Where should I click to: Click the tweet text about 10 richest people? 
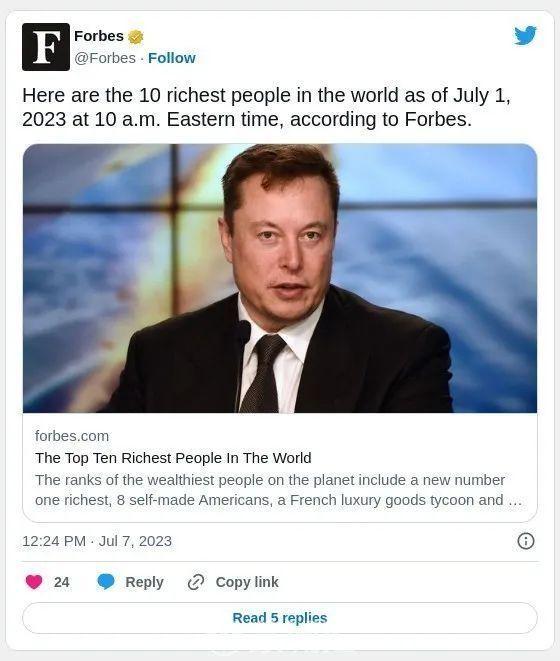(x=267, y=107)
